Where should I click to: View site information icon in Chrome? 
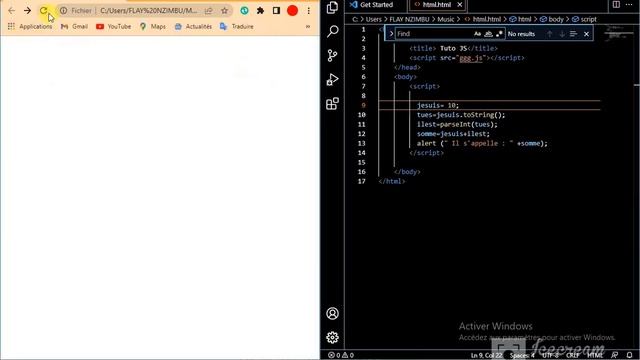[64, 11]
